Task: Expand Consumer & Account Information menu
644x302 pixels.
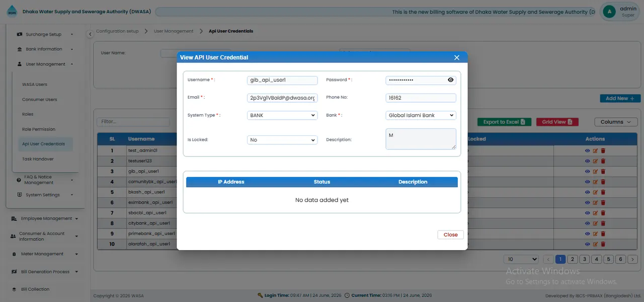Action: point(44,236)
